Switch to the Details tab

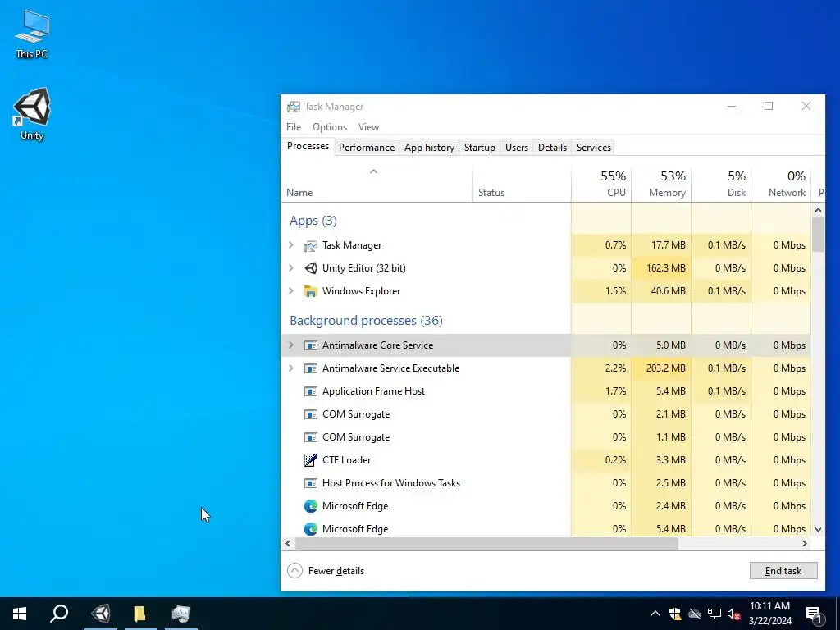[x=552, y=148]
